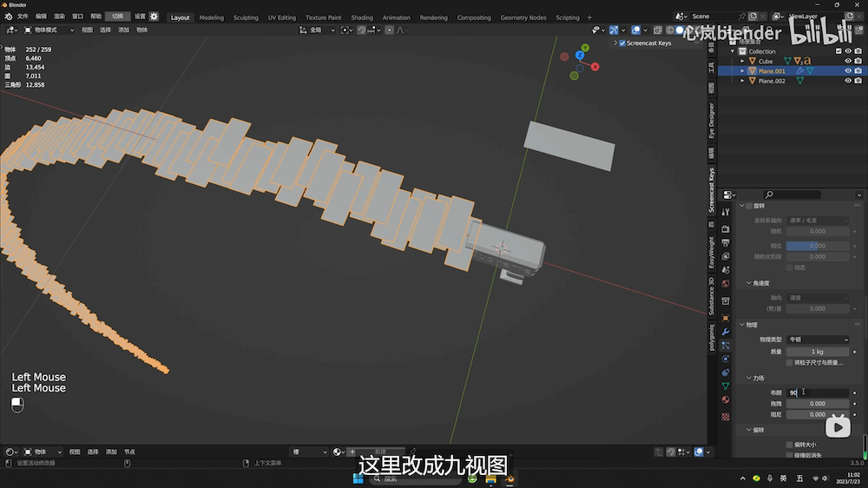The image size is (868, 488).
Task: Toggle the viewport overlays icon
Action: coord(636,30)
